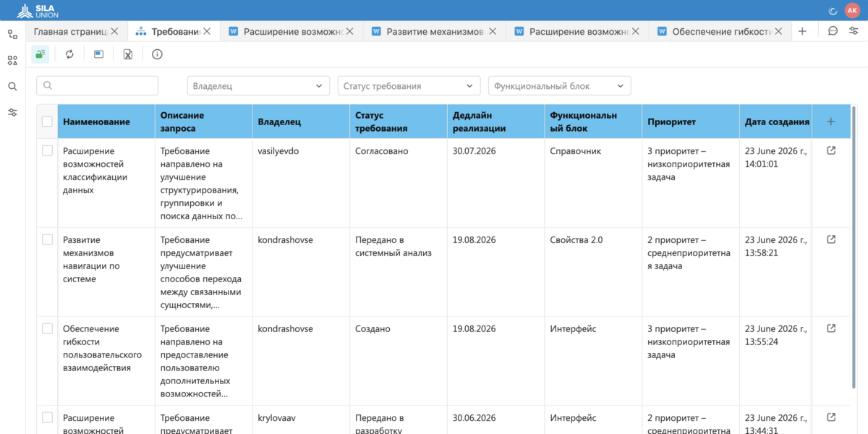This screenshot has width=868, height=434.
Task: Click the Функциональный блок column header
Action: click(x=593, y=122)
